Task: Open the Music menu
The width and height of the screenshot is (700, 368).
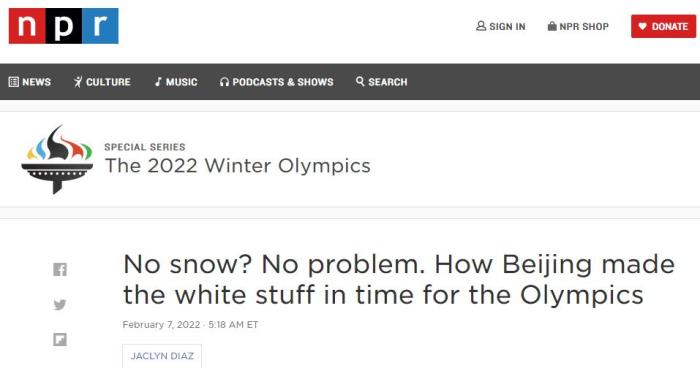Action: (x=176, y=82)
